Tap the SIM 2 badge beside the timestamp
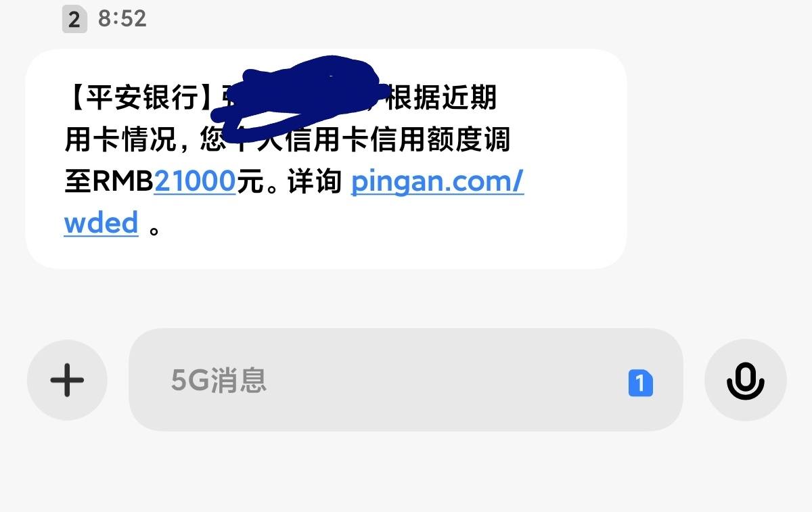 click(74, 19)
